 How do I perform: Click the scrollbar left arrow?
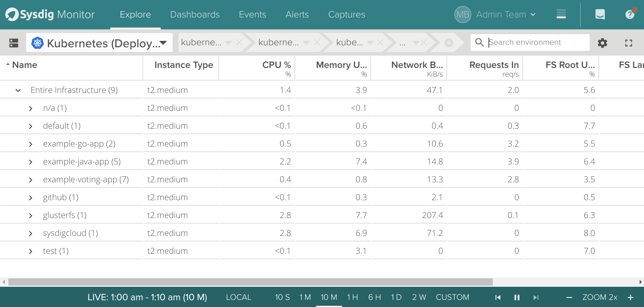click(x=4, y=282)
